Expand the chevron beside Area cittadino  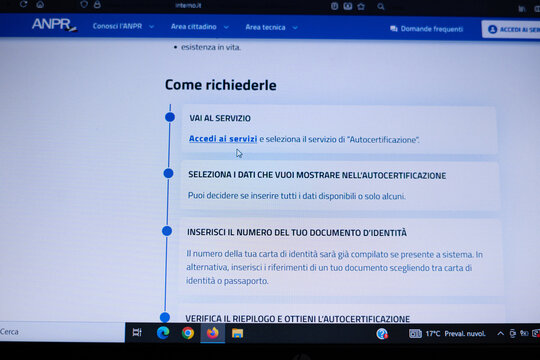click(x=226, y=27)
